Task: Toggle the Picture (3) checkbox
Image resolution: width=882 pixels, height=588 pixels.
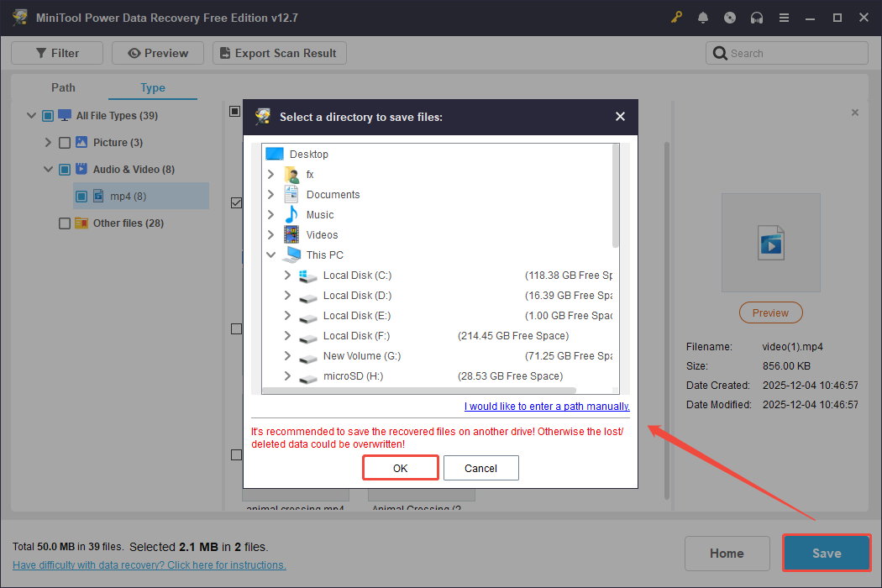Action: [x=64, y=142]
